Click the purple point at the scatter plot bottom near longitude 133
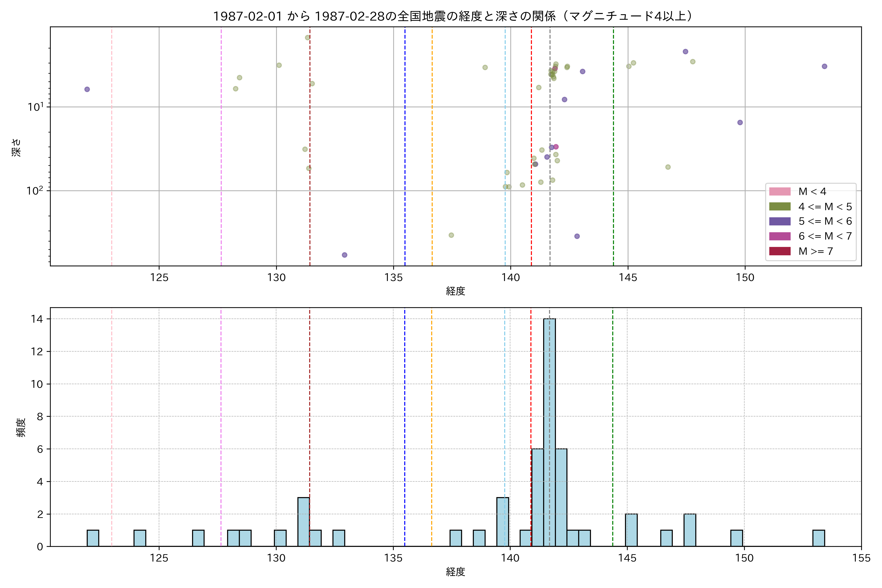The height and width of the screenshot is (588, 882). [x=344, y=255]
